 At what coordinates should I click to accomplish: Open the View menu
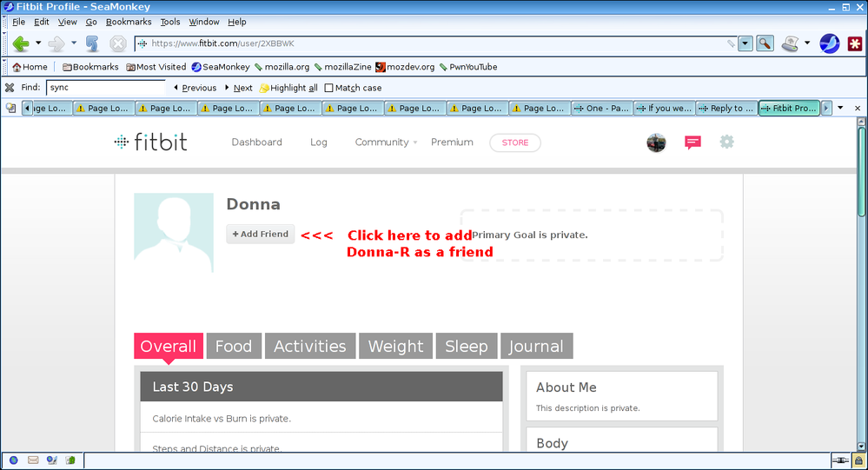[68, 22]
